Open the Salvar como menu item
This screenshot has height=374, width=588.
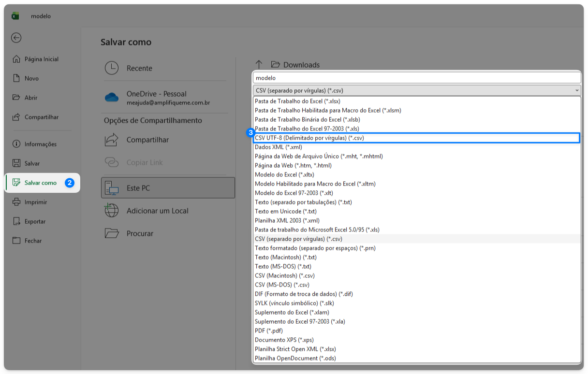pos(41,183)
